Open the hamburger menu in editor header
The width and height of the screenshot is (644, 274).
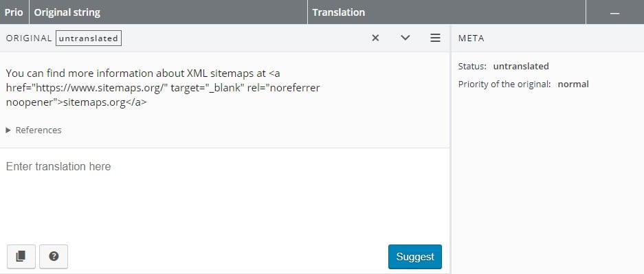(x=435, y=38)
